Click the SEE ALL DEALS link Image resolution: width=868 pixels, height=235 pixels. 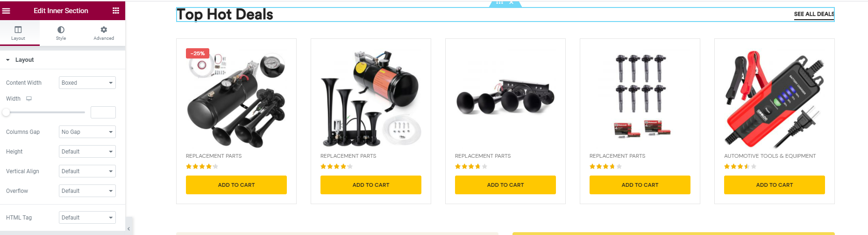tap(814, 14)
